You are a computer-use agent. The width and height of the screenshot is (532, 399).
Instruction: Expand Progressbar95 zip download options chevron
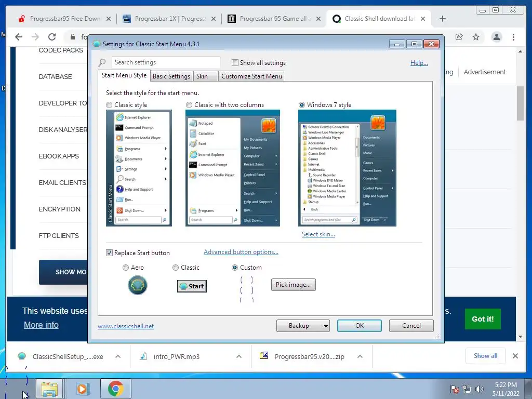360,356
